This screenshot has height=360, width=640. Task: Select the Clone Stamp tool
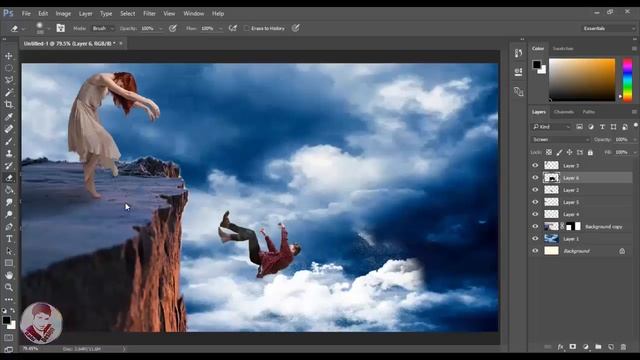coord(9,153)
